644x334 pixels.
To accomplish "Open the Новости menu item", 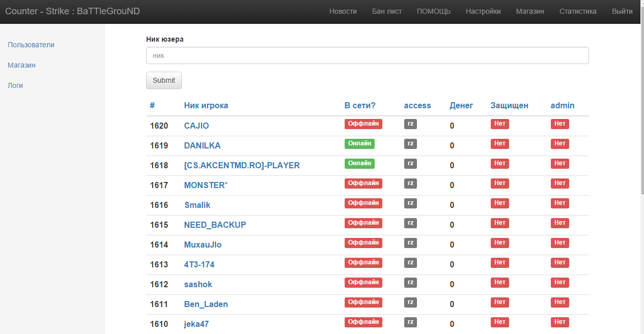I will (343, 11).
